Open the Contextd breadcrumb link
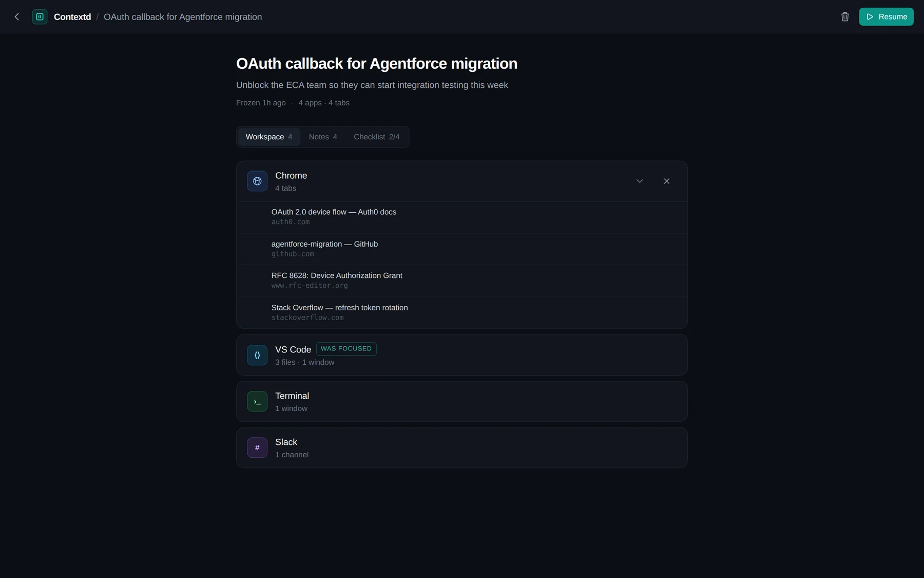 coord(72,17)
